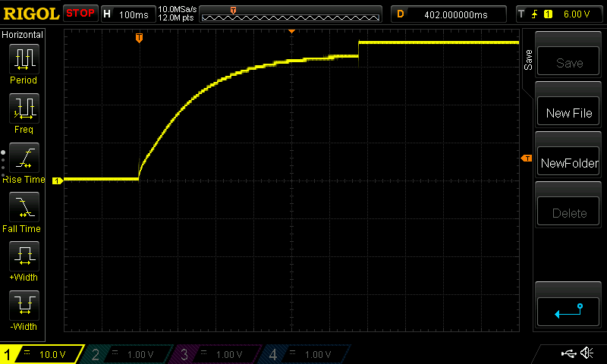Image resolution: width=607 pixels, height=364 pixels.
Task: Open the 100ms horizontal timebase field
Action: (x=128, y=14)
